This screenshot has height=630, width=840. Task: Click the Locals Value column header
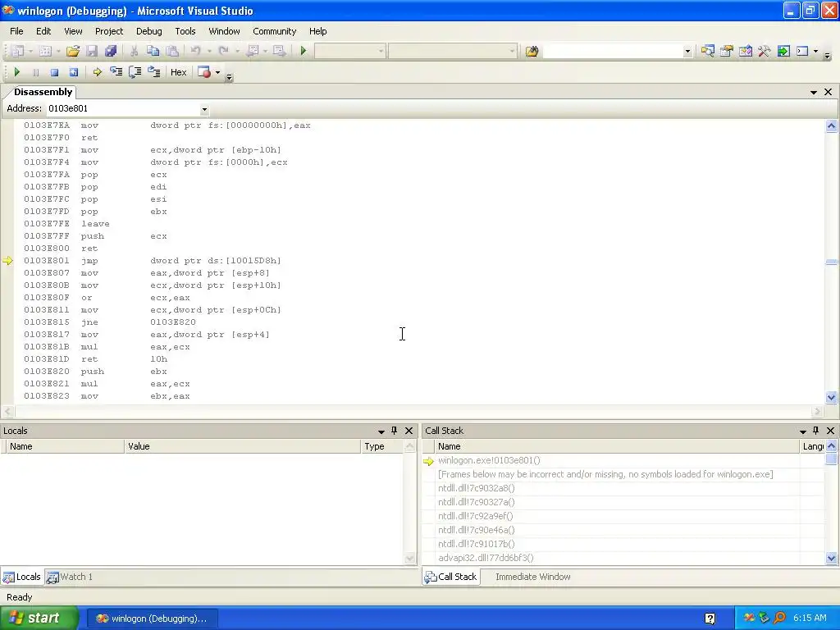tap(242, 446)
